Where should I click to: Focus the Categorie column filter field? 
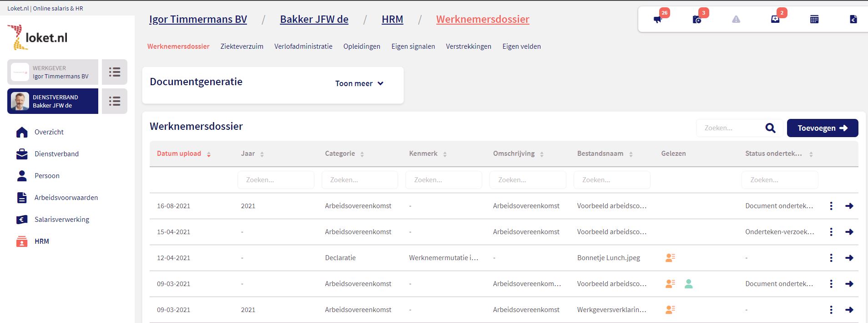point(359,180)
